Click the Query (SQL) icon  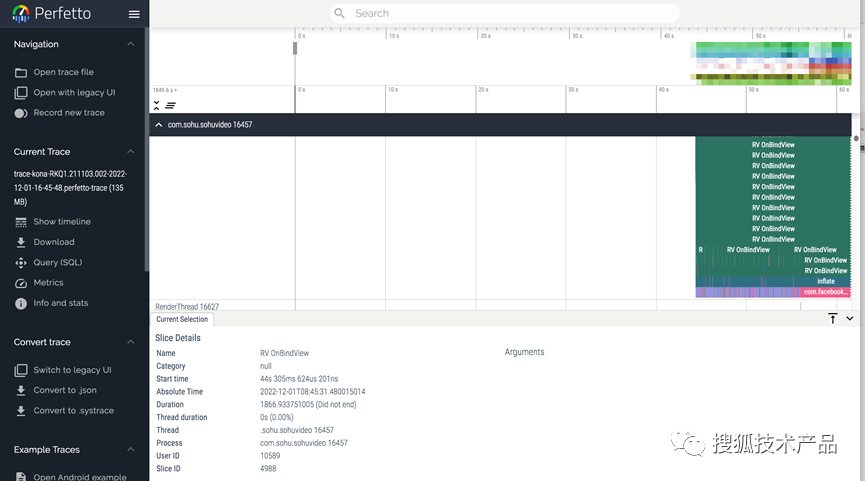(x=21, y=263)
